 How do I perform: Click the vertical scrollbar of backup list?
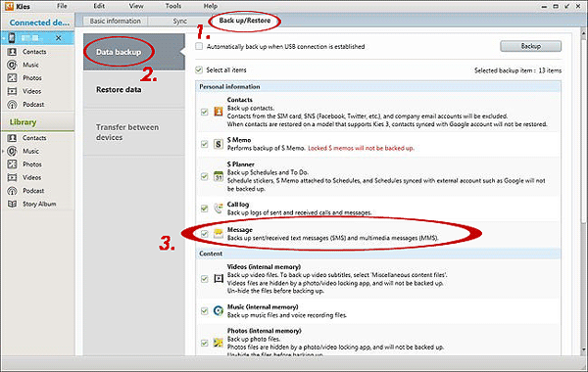(x=583, y=130)
